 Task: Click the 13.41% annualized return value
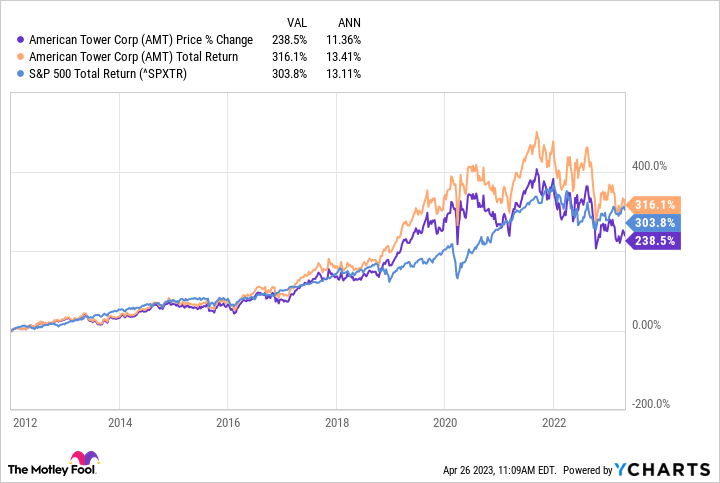(x=343, y=57)
